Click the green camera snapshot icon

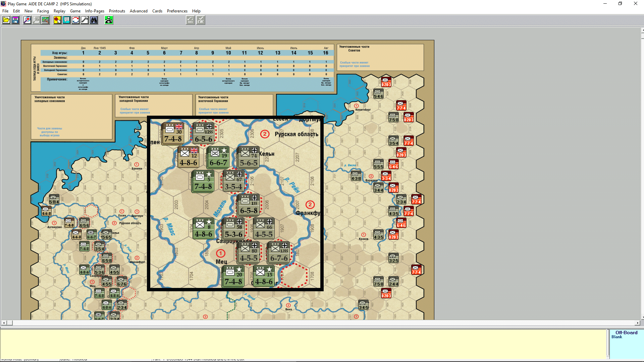(x=109, y=20)
